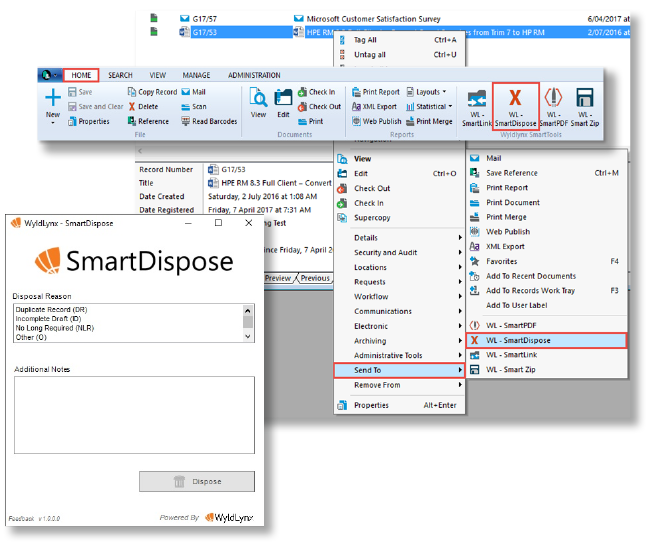
Task: Select Properties in context menu
Action: point(400,405)
